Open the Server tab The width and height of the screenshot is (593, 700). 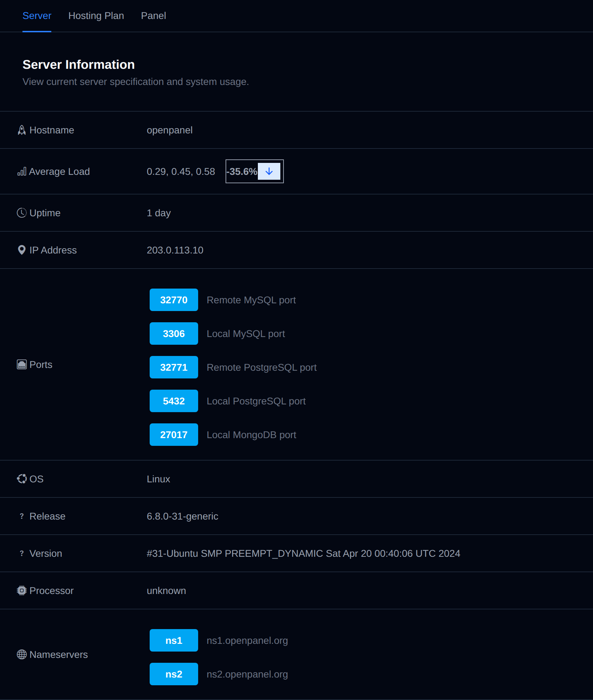click(x=37, y=16)
